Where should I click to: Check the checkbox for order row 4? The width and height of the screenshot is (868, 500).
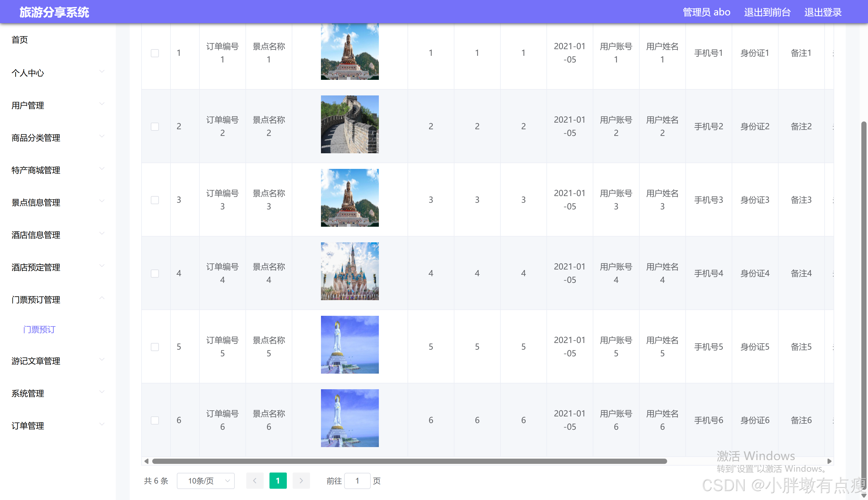tap(155, 273)
